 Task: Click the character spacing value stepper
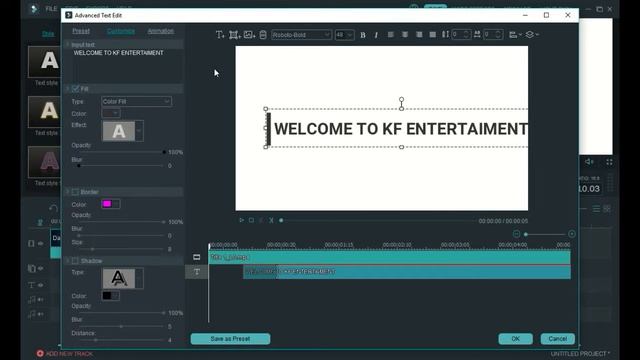point(498,35)
